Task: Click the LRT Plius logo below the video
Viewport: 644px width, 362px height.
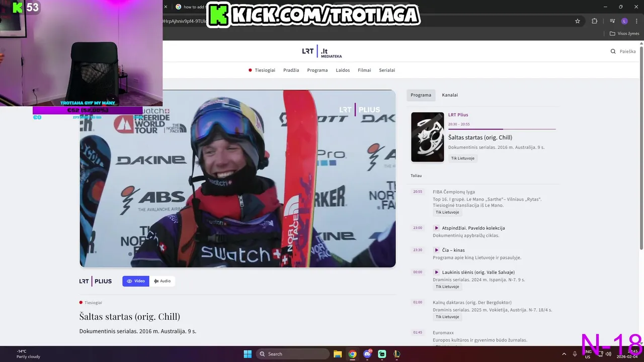Action: tap(96, 281)
